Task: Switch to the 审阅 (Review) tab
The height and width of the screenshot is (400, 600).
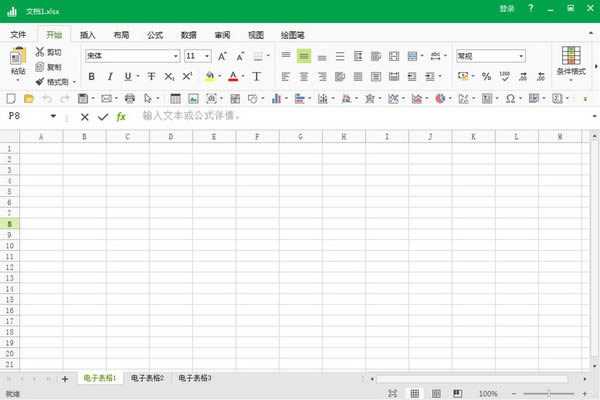Action: (x=222, y=35)
